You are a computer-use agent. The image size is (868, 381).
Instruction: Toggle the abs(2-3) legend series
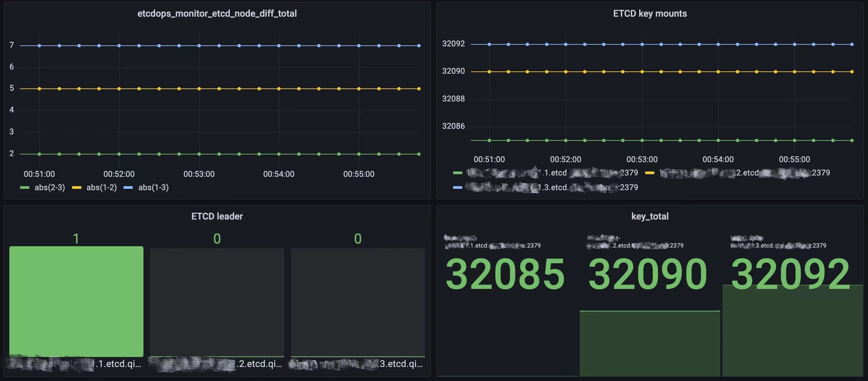pyautogui.click(x=49, y=187)
